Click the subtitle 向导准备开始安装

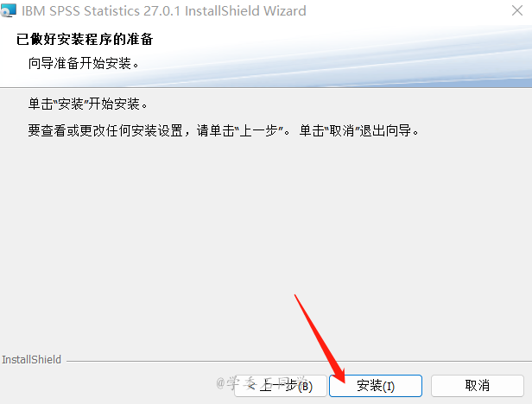[x=84, y=63]
